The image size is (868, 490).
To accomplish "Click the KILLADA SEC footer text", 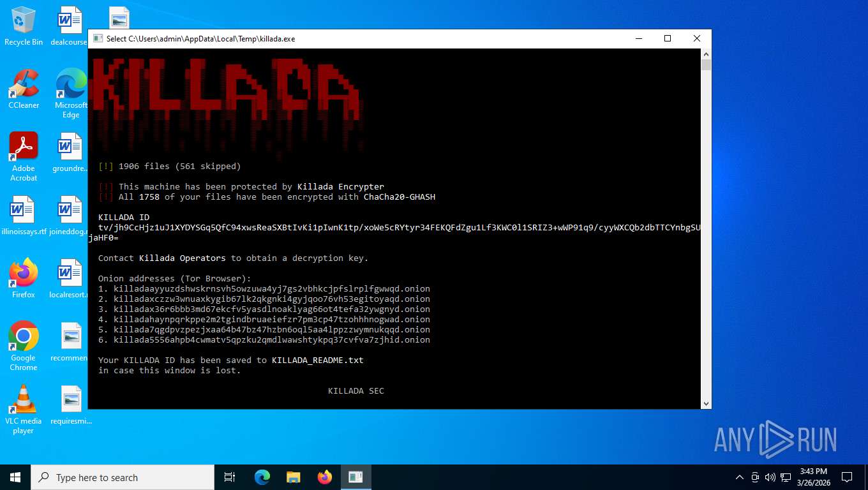I will pos(356,391).
